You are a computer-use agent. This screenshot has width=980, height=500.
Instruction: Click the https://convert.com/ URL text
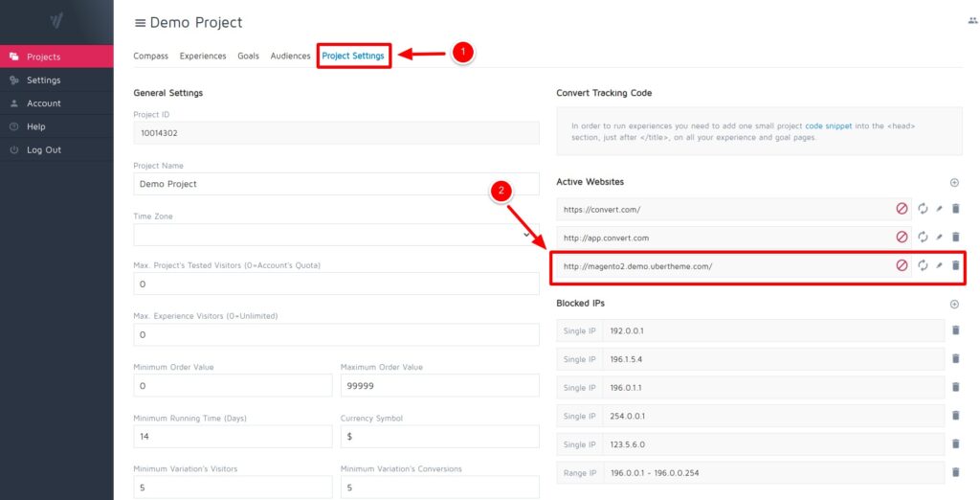click(x=602, y=210)
